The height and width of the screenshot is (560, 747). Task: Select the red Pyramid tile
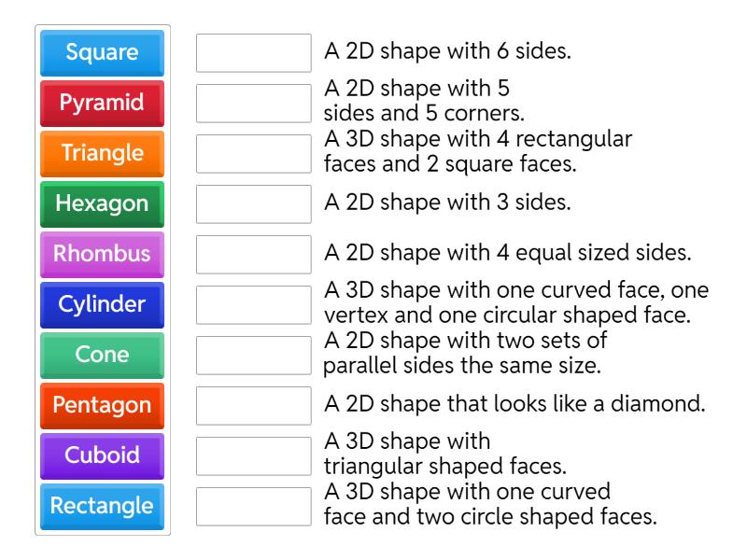(x=102, y=103)
